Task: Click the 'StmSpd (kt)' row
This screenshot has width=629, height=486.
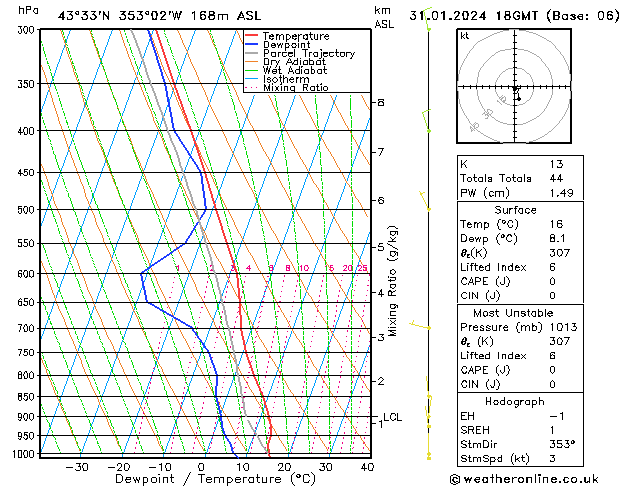Action: tap(520, 459)
